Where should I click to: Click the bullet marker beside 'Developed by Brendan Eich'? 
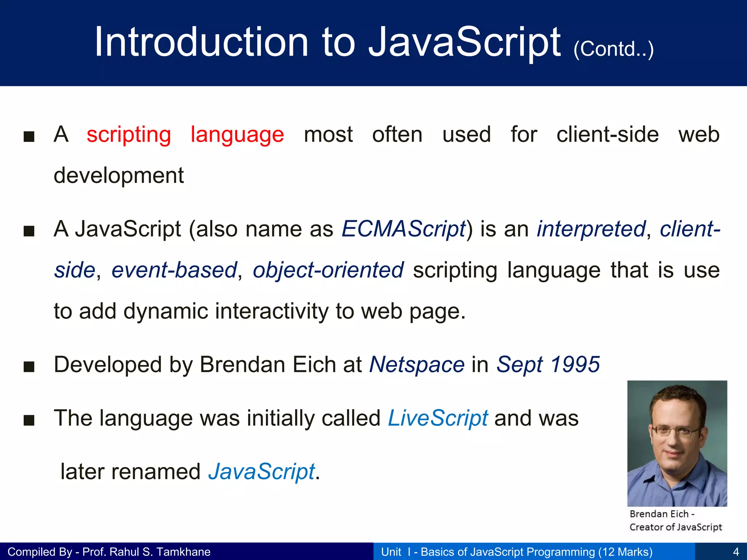coord(29,367)
